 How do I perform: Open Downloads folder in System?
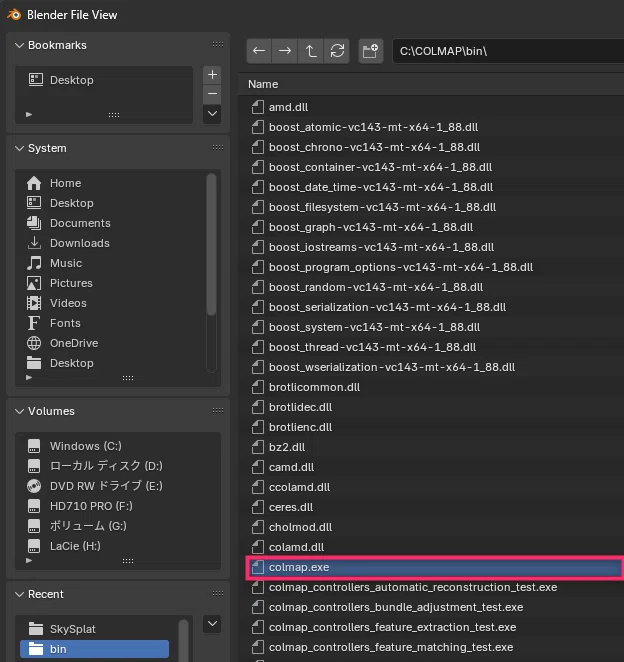(x=114, y=243)
